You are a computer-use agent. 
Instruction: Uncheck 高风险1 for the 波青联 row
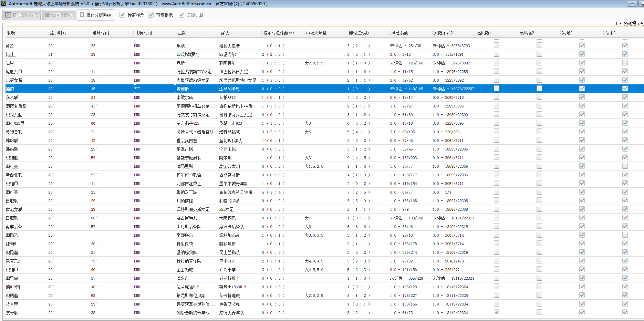pos(496,312)
